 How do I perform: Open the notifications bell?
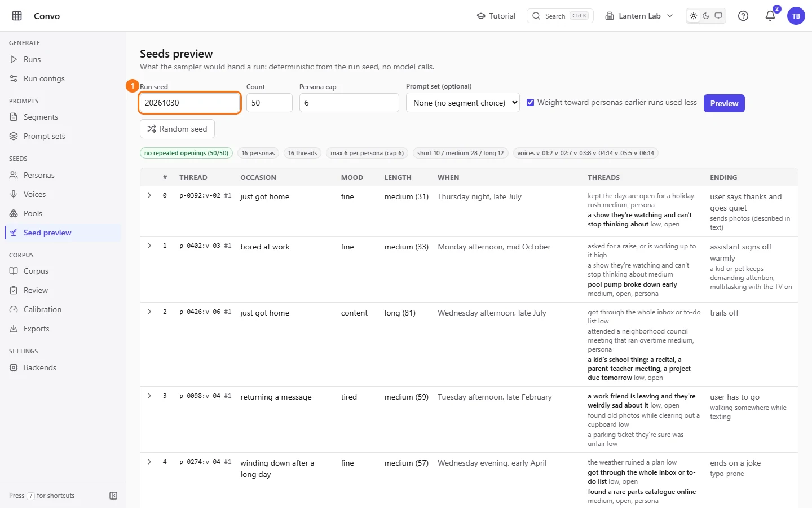tap(770, 16)
